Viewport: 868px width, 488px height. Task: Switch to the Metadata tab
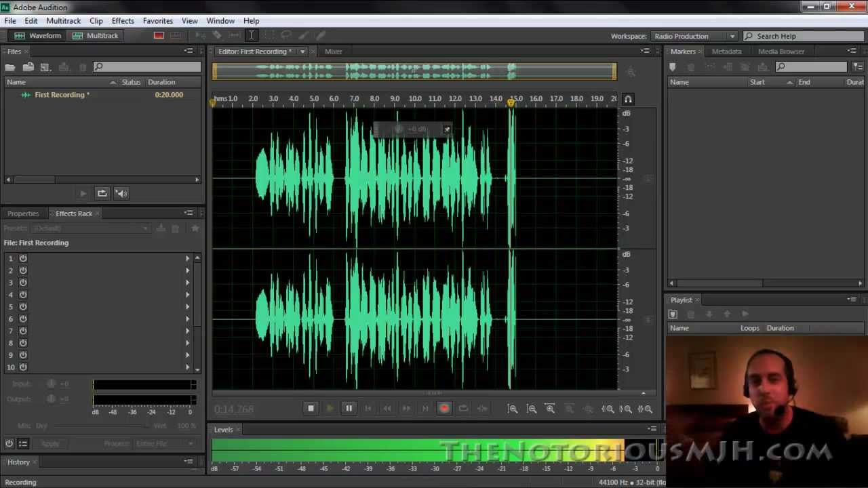click(x=726, y=52)
